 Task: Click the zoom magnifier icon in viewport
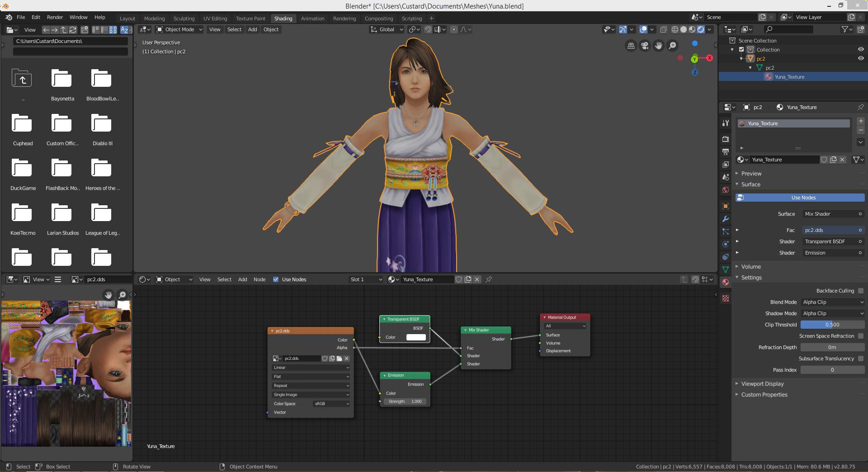(x=673, y=46)
